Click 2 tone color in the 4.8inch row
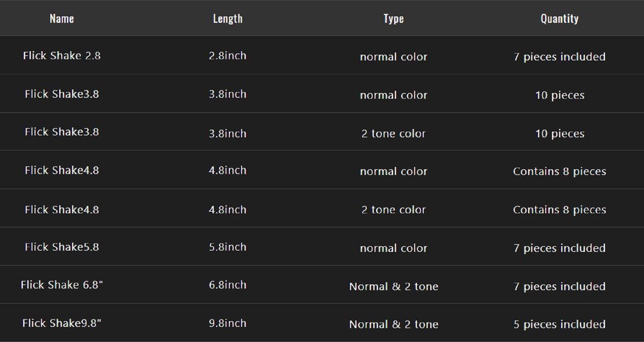Screen dimensions: 644x342 [393, 210]
